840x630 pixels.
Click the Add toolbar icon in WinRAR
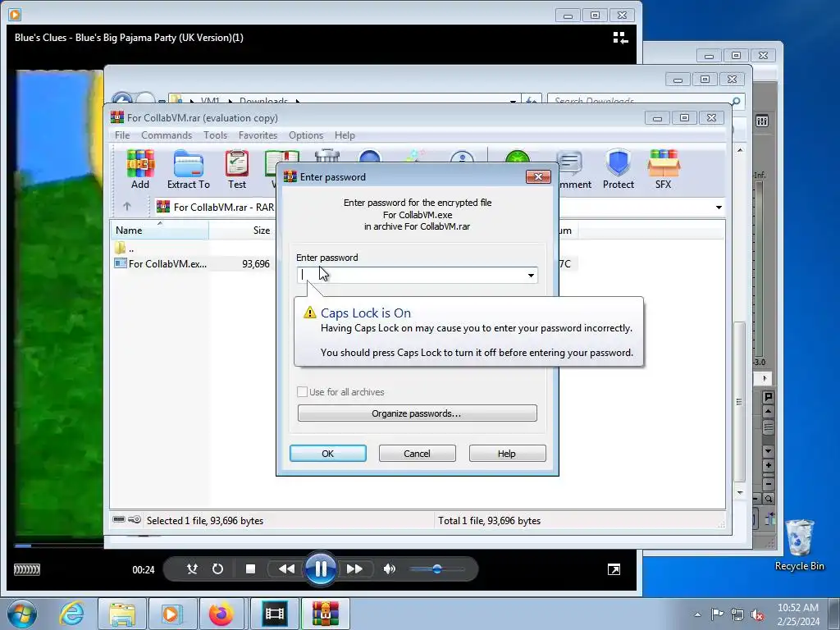140,169
